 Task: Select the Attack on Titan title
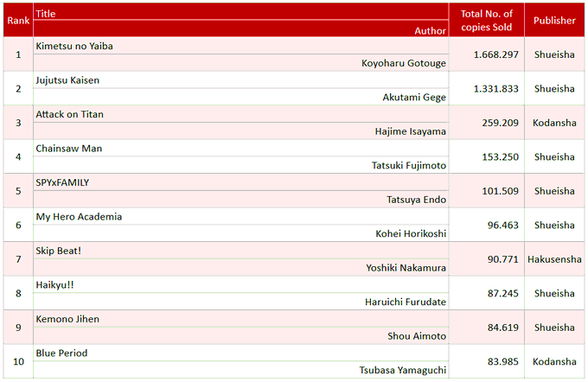coord(69,114)
